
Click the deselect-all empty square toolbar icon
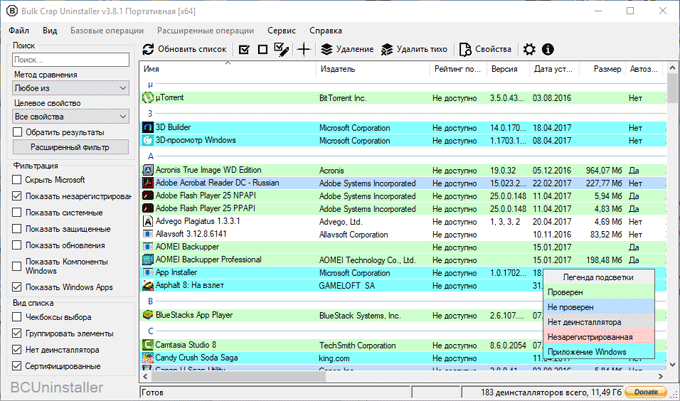pos(263,49)
